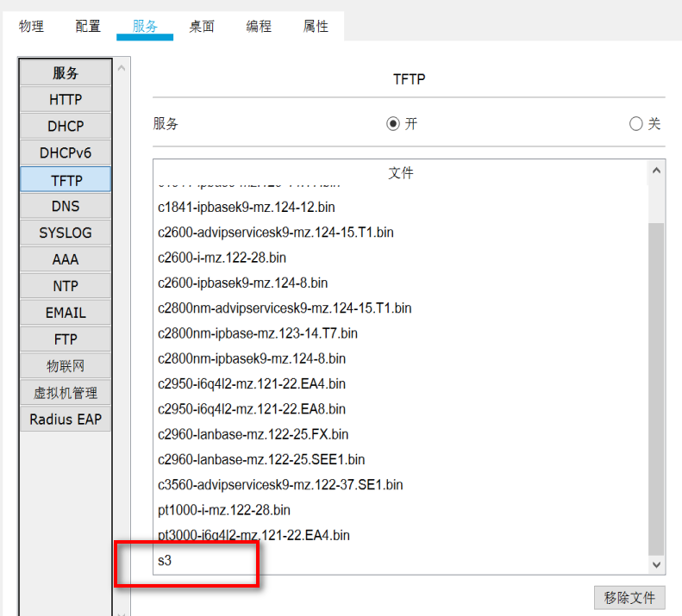Click file list scroll down arrow
Image resolution: width=682 pixels, height=616 pixels.
click(656, 564)
